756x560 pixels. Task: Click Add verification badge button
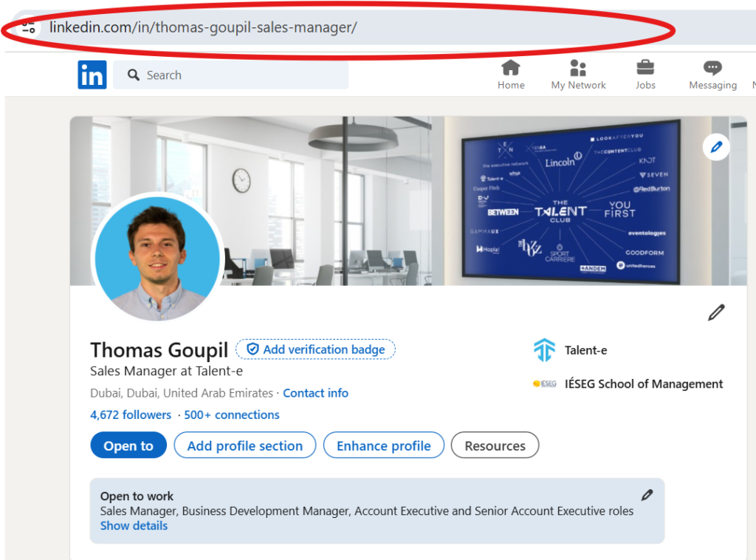click(x=315, y=349)
